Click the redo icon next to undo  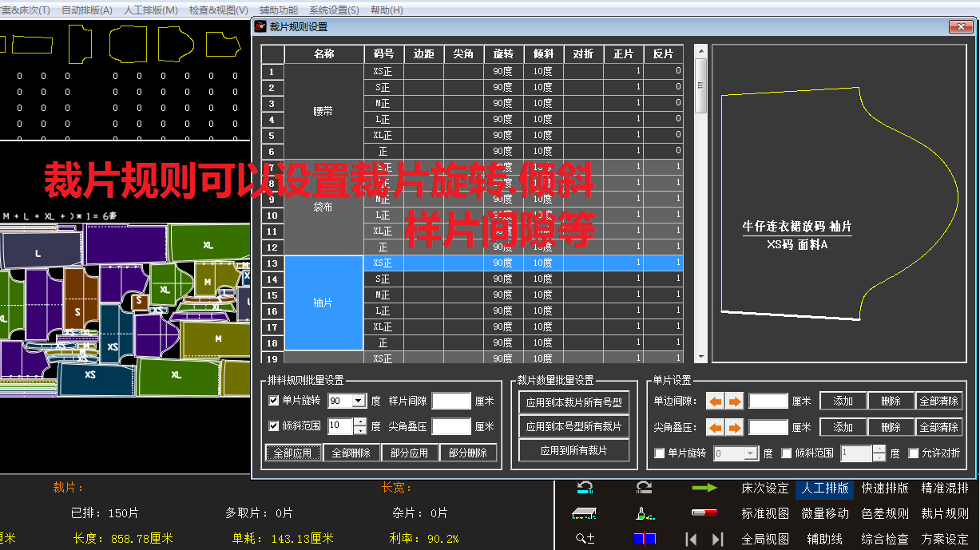(x=643, y=489)
